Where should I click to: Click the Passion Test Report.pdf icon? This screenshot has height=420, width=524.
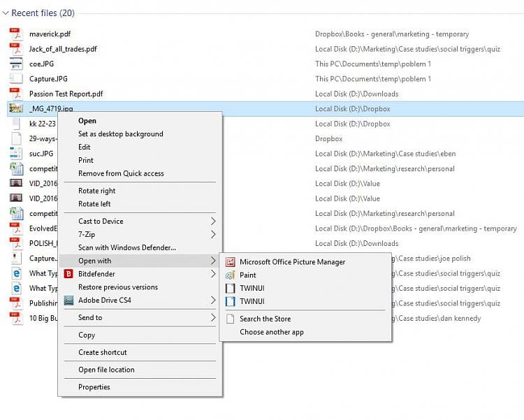tap(16, 94)
